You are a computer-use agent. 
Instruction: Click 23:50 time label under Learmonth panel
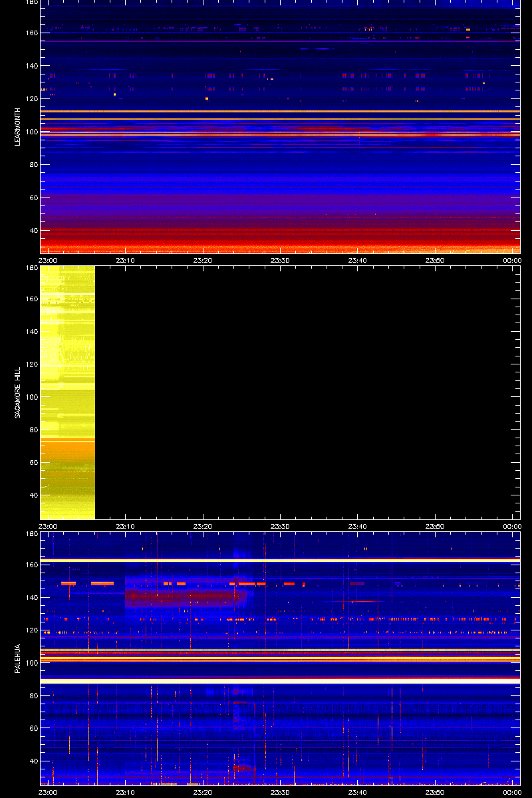434,260
